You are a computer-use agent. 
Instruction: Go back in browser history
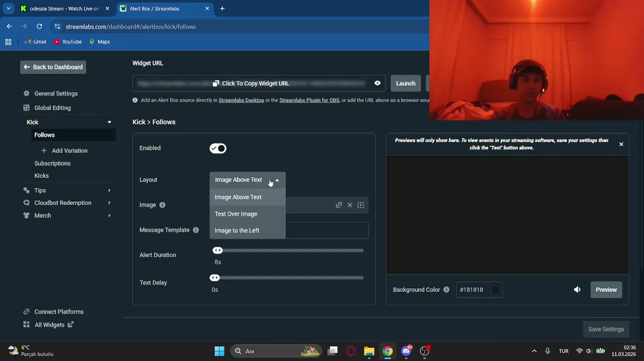(9, 27)
